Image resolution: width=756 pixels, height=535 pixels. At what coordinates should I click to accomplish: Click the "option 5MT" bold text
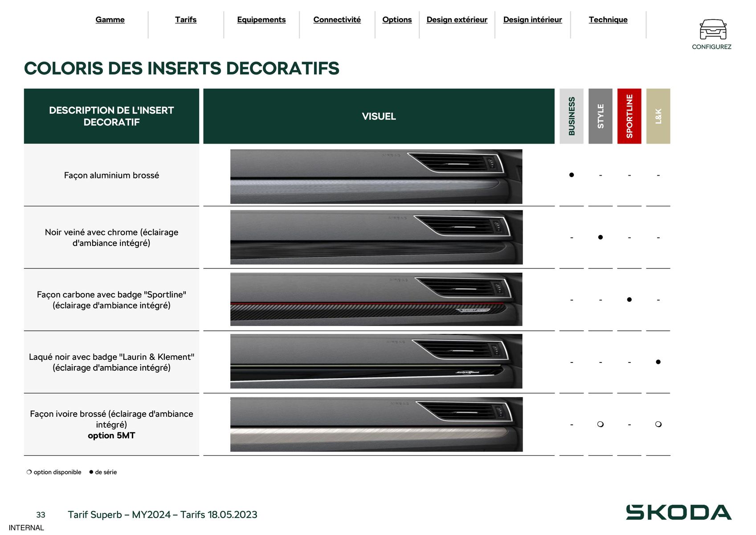[x=111, y=436]
